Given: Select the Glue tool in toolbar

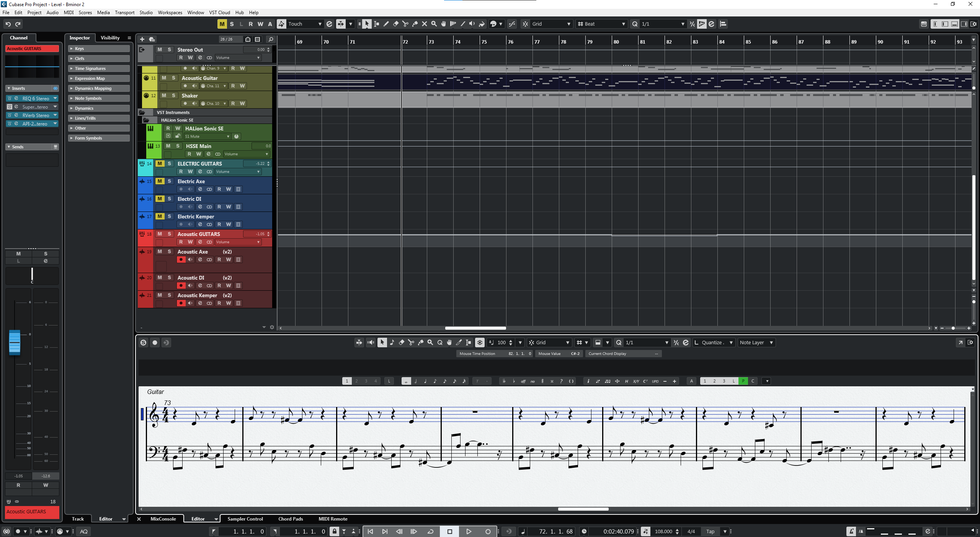Looking at the screenshot, I should 415,24.
